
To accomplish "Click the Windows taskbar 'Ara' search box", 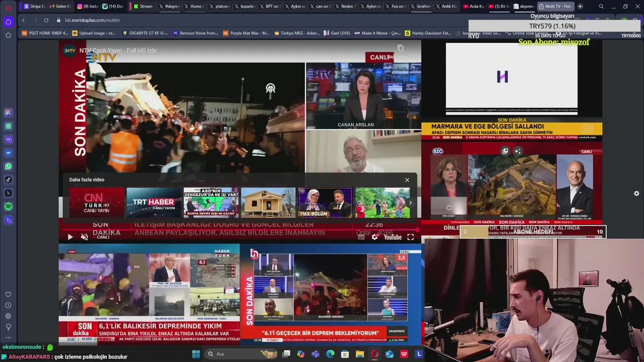I will tap(242, 354).
